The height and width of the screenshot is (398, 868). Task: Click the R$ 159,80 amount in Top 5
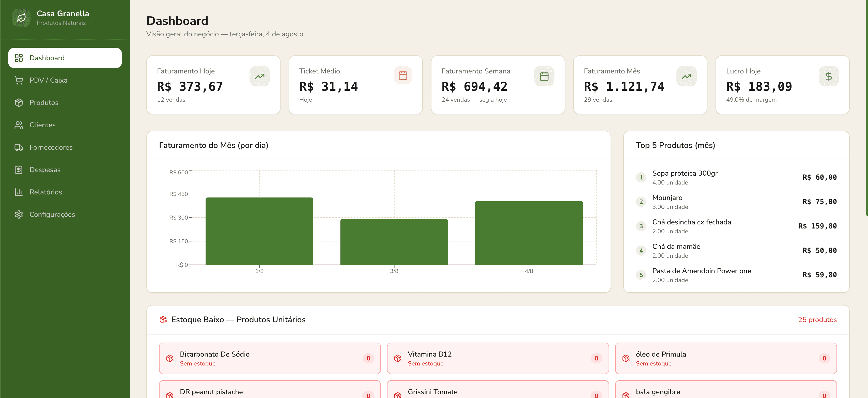pyautogui.click(x=817, y=226)
